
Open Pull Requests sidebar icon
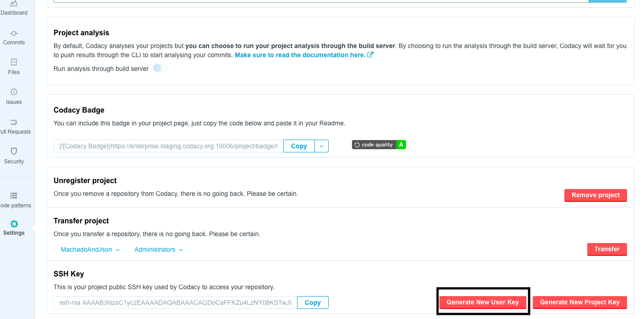(x=14, y=122)
